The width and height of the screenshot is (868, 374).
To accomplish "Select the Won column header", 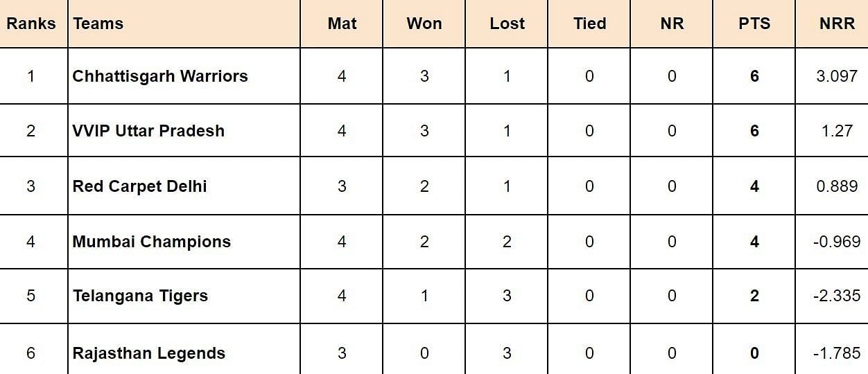I will tap(424, 24).
